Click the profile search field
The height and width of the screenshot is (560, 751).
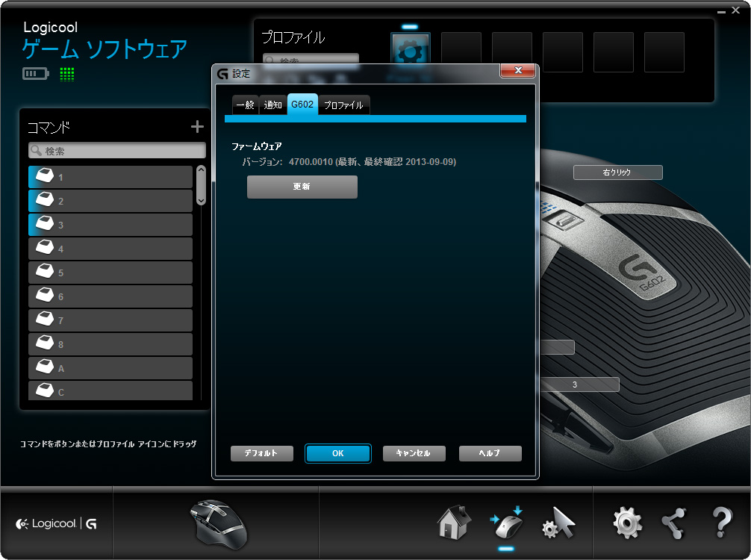tap(311, 60)
